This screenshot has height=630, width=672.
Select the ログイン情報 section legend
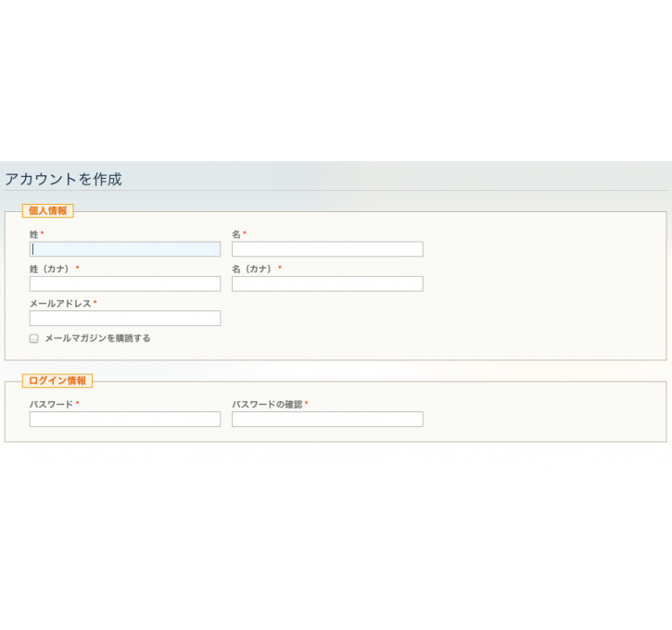tap(57, 381)
